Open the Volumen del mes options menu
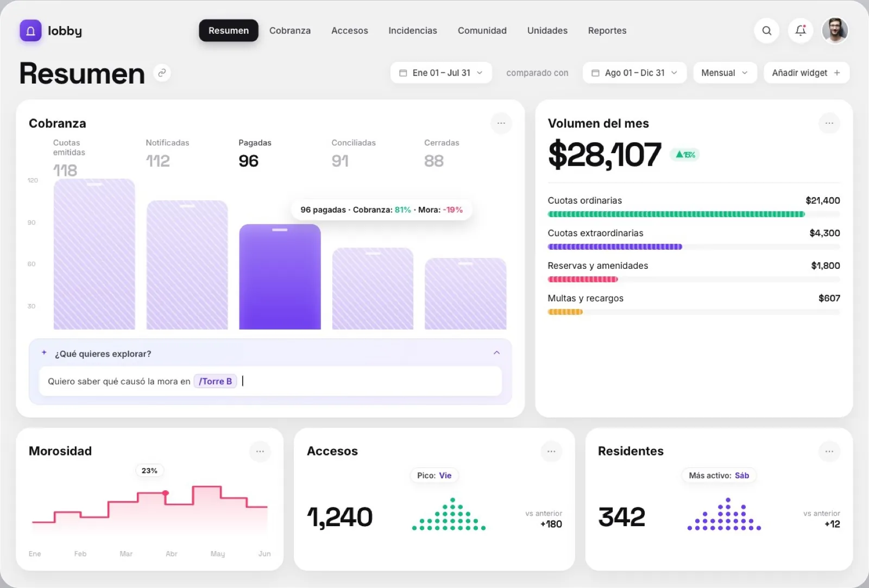869x588 pixels. tap(829, 123)
